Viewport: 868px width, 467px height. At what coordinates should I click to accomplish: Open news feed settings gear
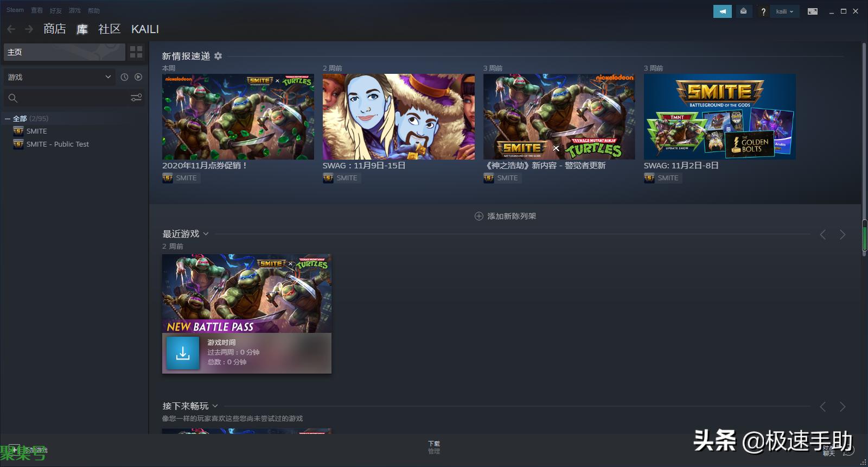point(218,56)
